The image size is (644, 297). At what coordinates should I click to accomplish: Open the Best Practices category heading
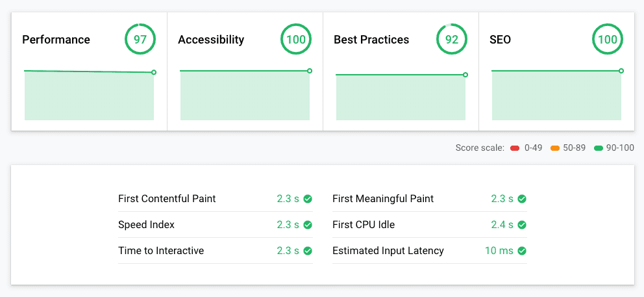click(371, 40)
